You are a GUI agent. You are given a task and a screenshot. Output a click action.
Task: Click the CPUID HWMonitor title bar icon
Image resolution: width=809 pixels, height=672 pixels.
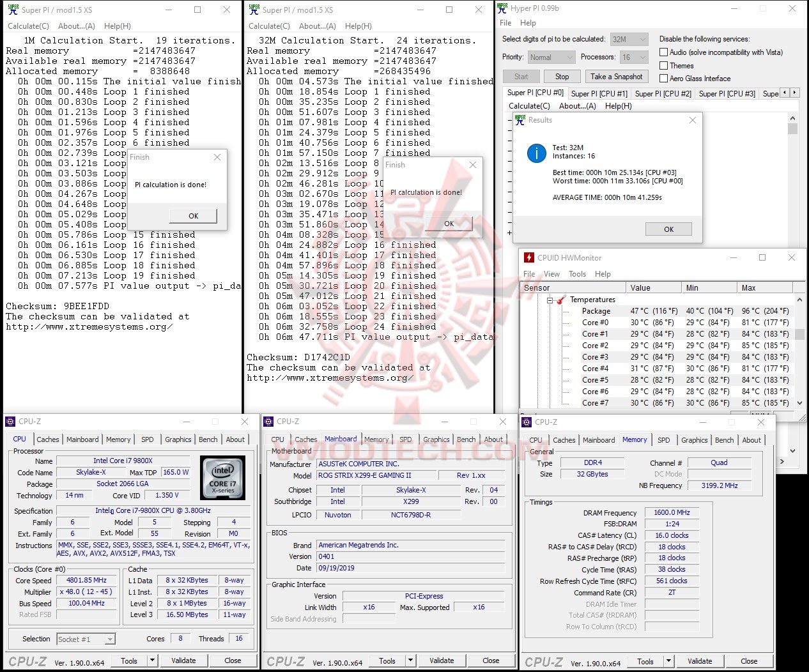coord(528,257)
